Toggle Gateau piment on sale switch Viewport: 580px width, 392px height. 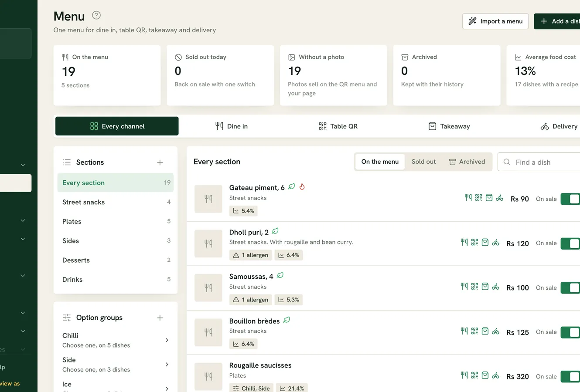point(570,199)
